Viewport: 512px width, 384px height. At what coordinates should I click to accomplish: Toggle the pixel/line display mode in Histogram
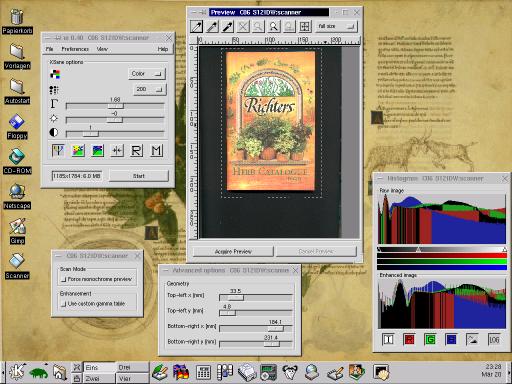click(x=472, y=339)
